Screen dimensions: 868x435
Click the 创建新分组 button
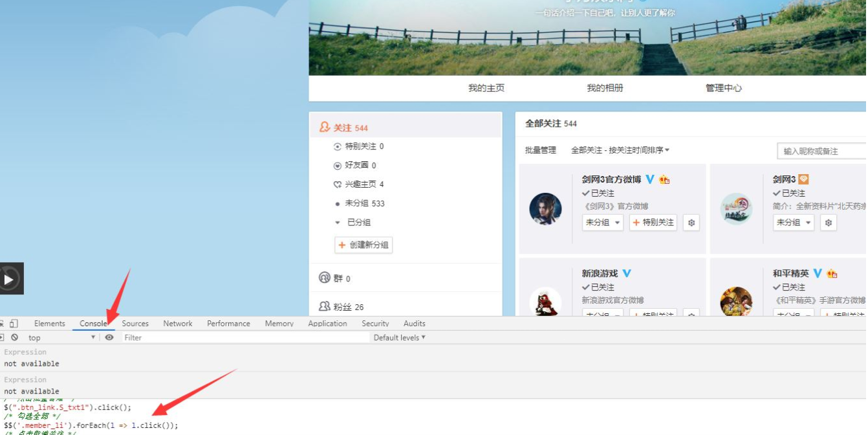(363, 245)
